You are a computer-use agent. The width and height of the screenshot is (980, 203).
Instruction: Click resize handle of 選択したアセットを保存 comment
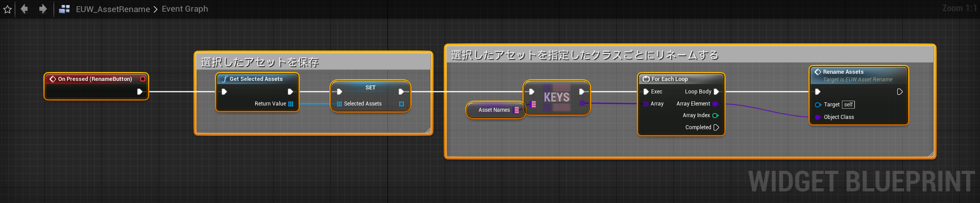(x=428, y=130)
